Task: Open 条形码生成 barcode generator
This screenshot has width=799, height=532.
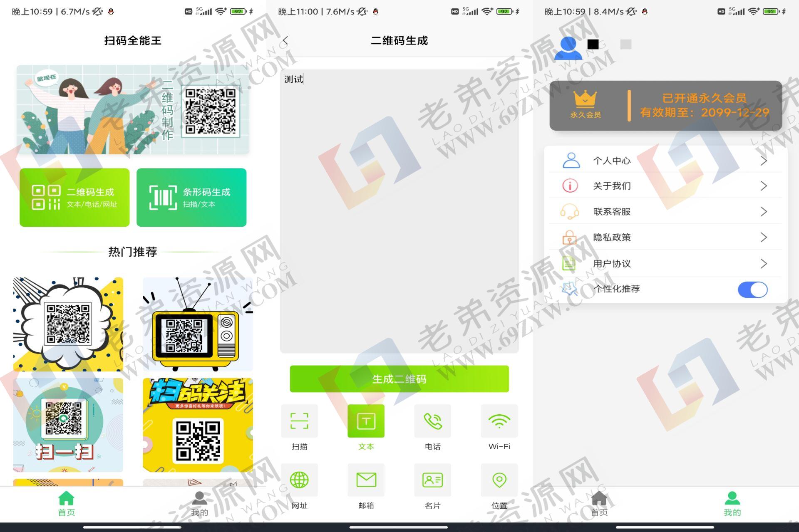Action: tap(191, 197)
